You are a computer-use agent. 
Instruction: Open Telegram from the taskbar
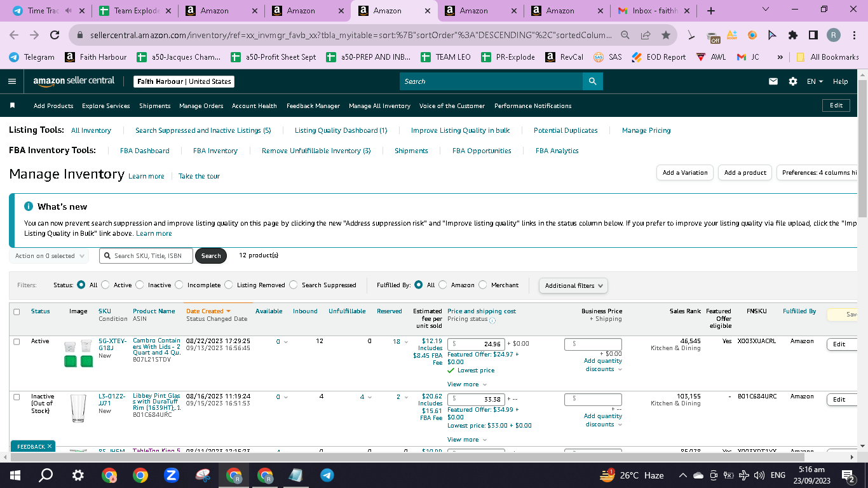point(327,475)
